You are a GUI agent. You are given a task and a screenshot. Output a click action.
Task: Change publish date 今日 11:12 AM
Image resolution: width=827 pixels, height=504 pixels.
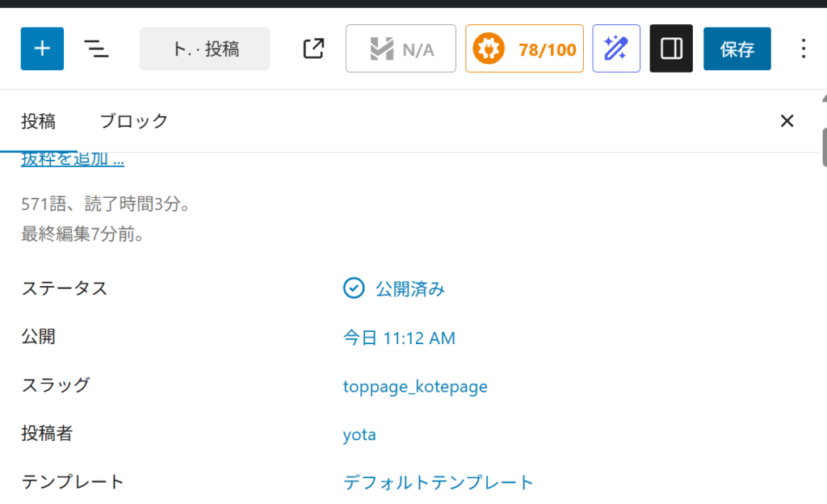pos(399,338)
